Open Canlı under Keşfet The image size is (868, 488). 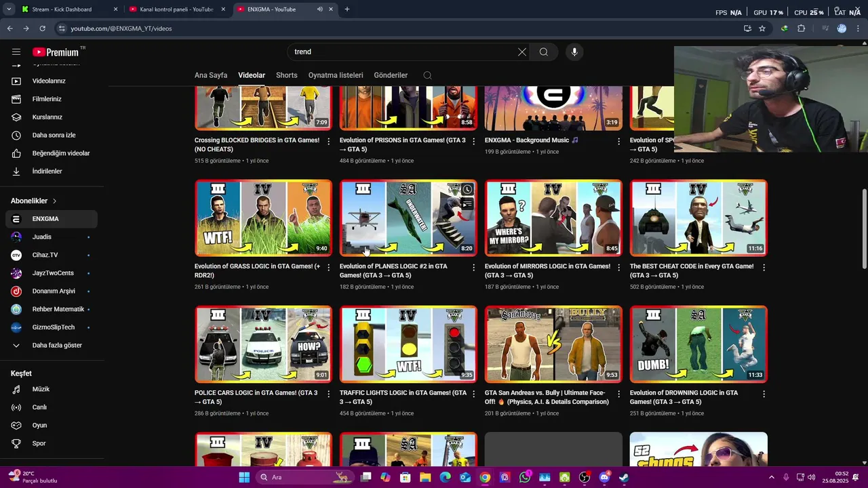(x=52, y=407)
